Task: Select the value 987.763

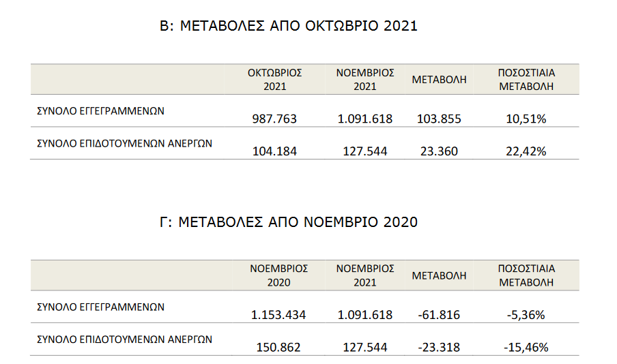Action: click(274, 119)
